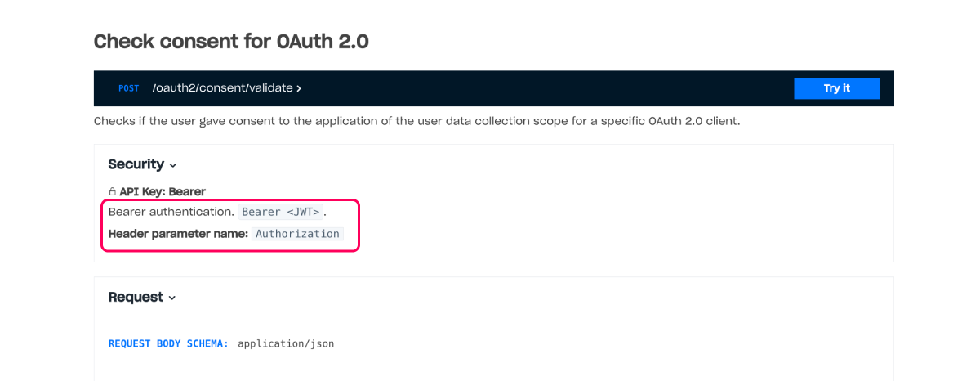Collapse the Request section chevron
Viewport: 980px width, 381px height.
pyautogui.click(x=172, y=298)
